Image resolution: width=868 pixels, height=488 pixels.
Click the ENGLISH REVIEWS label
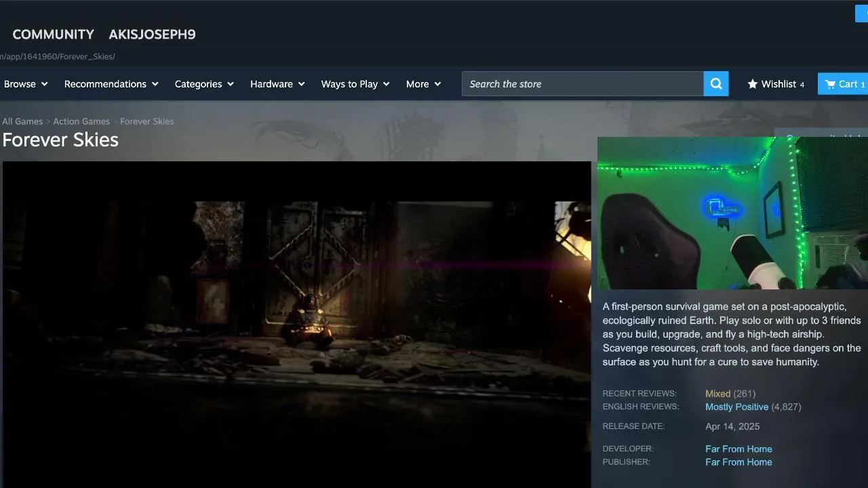tap(641, 407)
